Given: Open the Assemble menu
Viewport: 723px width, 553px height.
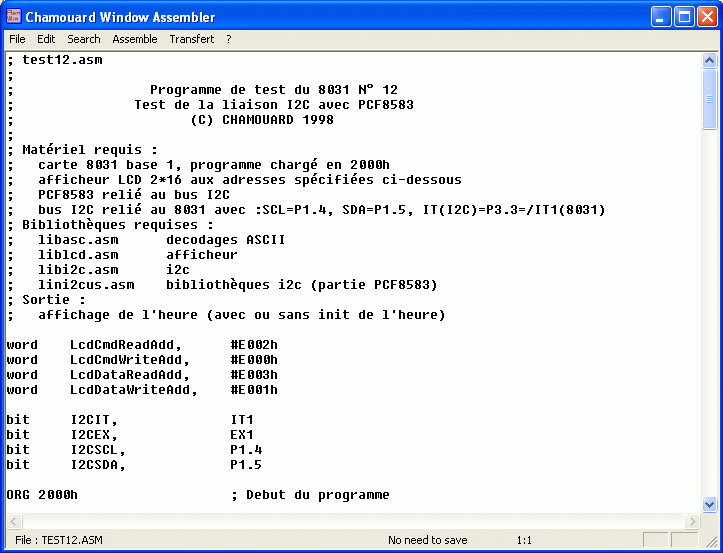Looking at the screenshot, I should tap(135, 39).
